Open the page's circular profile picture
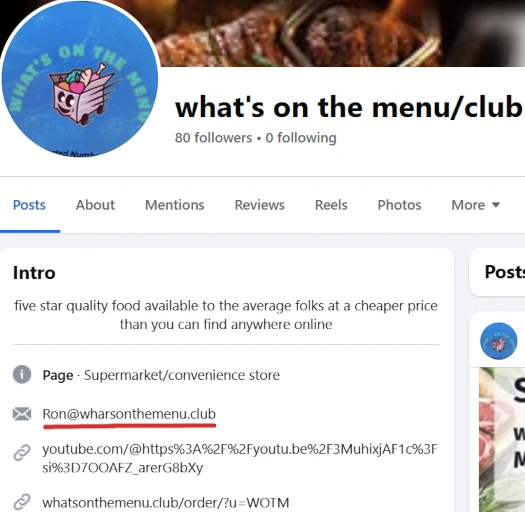Image resolution: width=525 pixels, height=512 pixels. click(80, 79)
